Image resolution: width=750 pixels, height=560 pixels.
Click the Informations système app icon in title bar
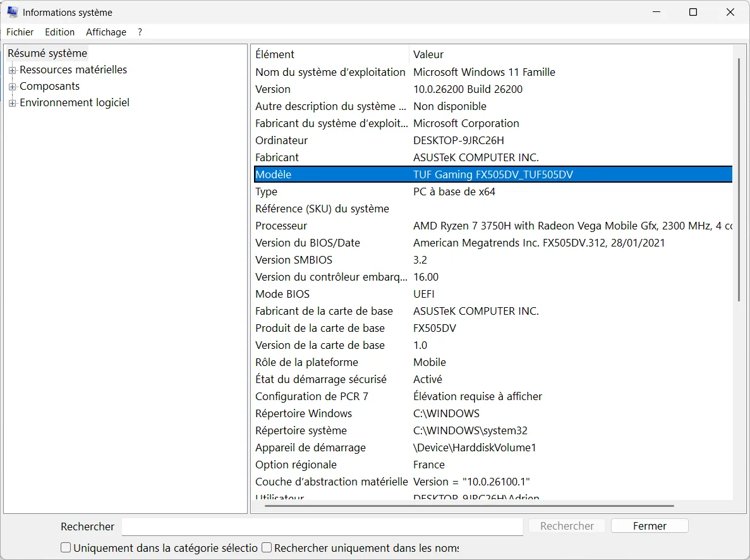(13, 12)
